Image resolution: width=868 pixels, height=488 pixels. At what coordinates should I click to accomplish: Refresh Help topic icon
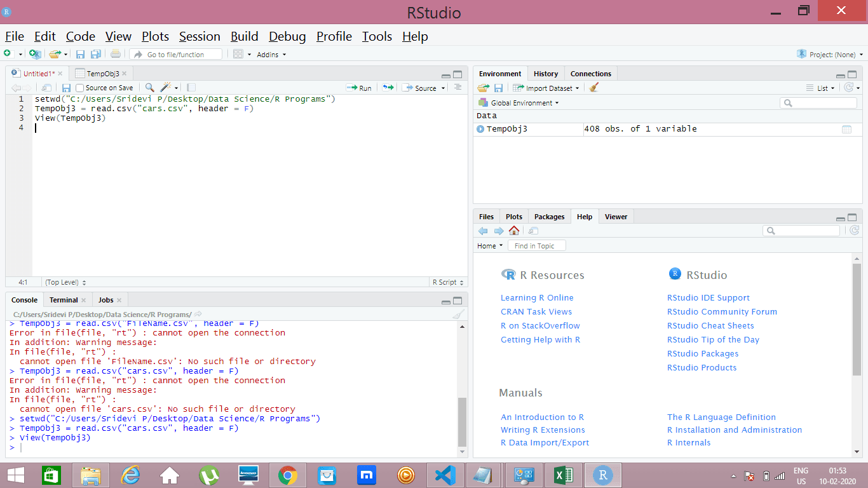[854, 231]
